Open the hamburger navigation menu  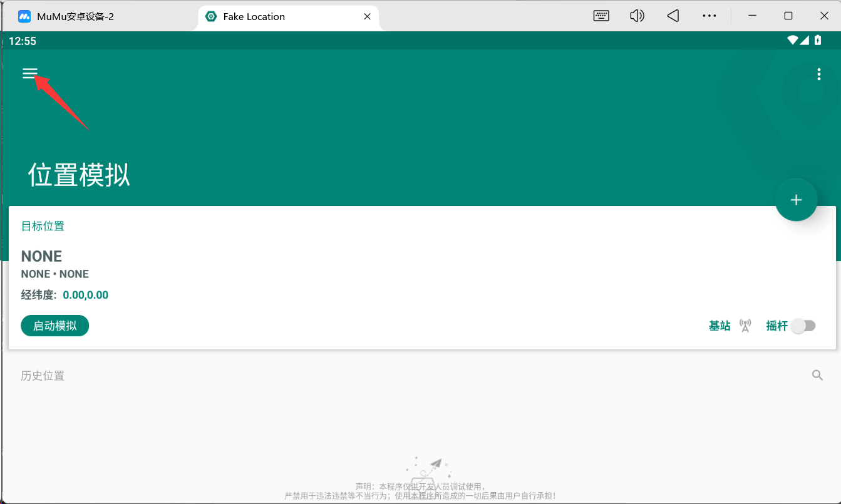point(30,74)
